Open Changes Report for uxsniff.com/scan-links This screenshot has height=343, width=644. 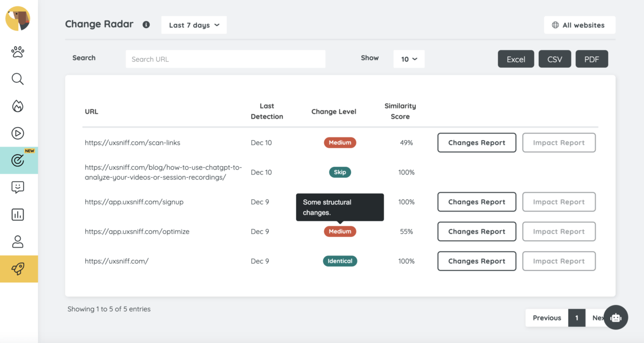(477, 143)
